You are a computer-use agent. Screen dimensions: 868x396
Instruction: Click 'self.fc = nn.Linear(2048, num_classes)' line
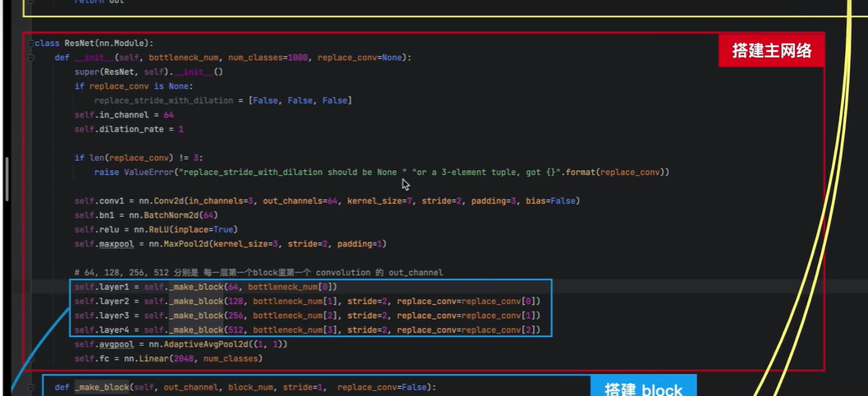click(168, 359)
